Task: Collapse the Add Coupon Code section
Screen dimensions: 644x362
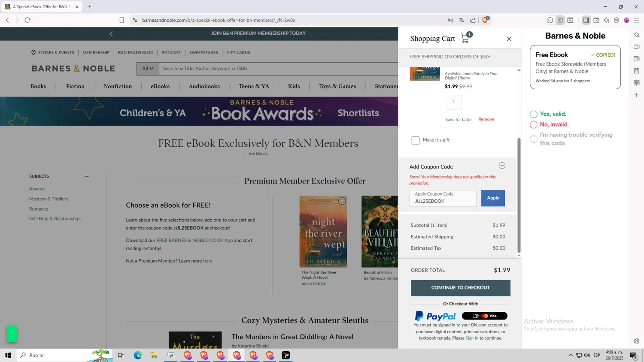Action: [x=502, y=166]
